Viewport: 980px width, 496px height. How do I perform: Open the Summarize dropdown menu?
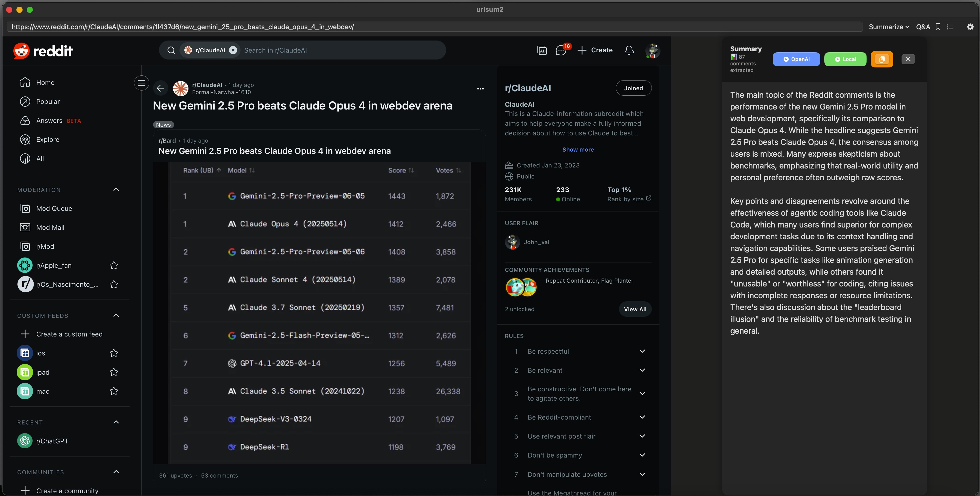888,27
